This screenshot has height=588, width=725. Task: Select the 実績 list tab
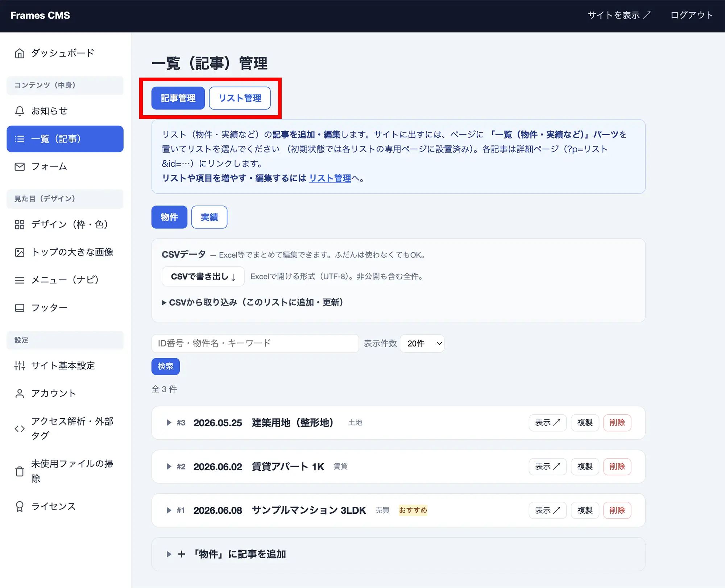pos(209,217)
